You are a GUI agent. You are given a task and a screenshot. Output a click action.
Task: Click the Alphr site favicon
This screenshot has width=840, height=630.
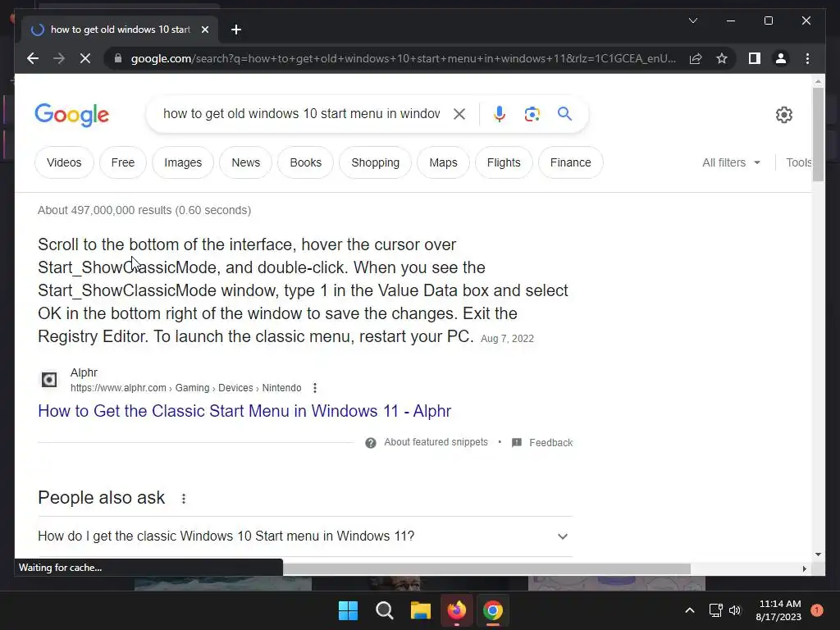(x=49, y=380)
